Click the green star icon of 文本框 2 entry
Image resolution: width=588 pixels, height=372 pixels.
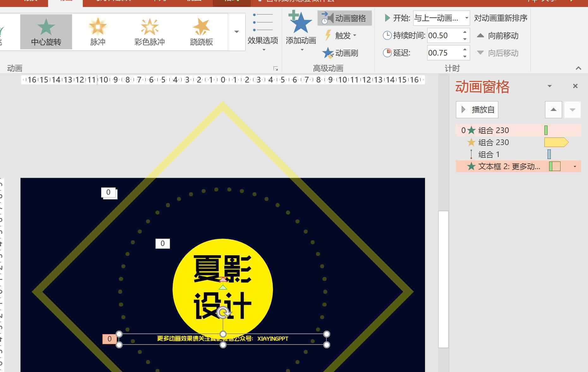[471, 166]
